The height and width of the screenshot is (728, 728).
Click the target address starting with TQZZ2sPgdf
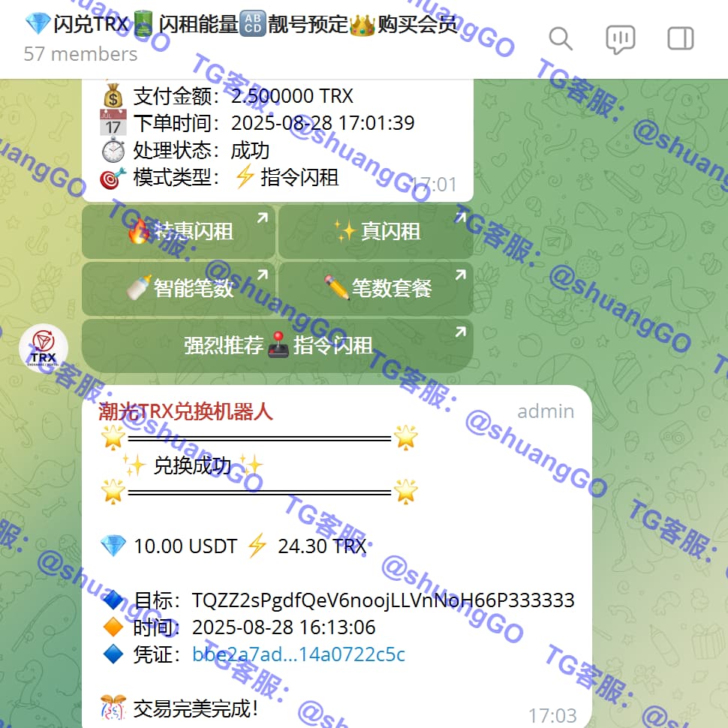[x=383, y=600]
